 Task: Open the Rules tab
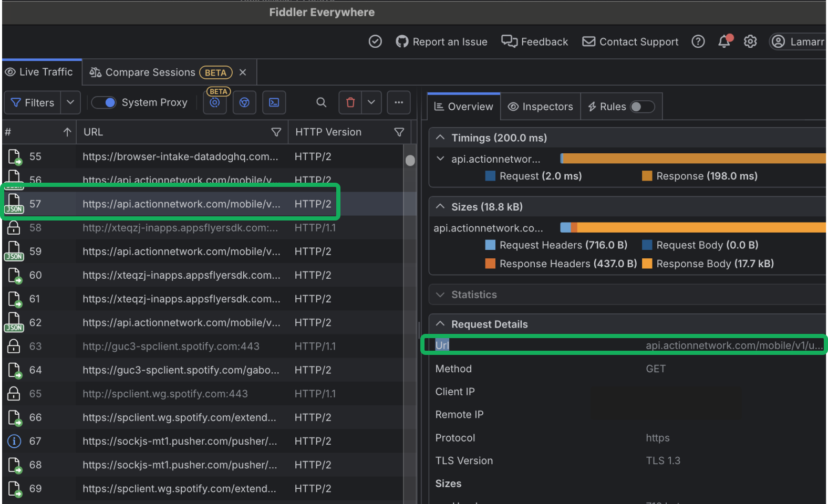click(607, 107)
